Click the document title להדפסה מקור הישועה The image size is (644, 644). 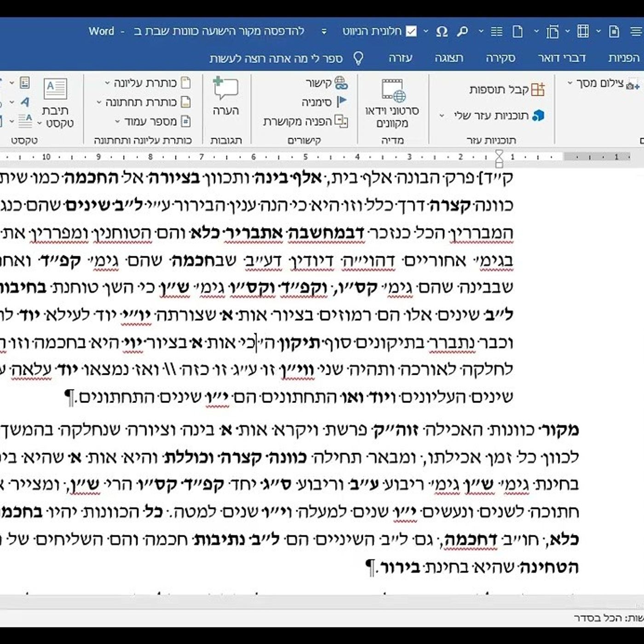coord(218,31)
